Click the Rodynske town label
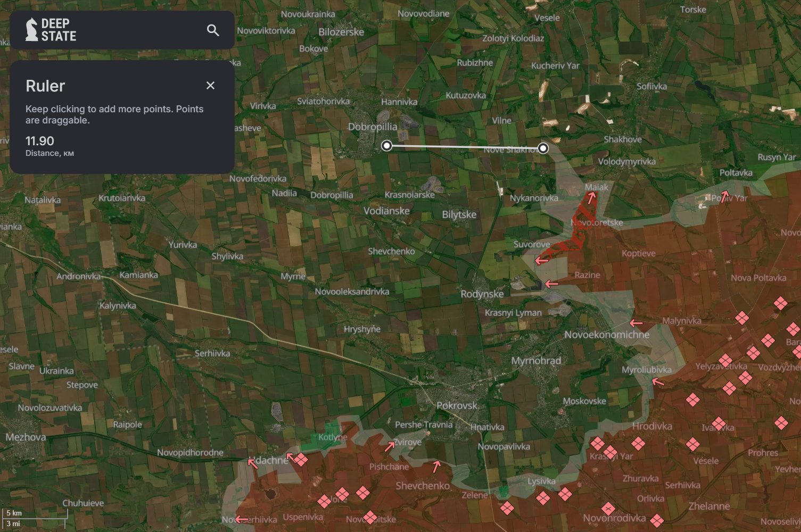 point(482,294)
